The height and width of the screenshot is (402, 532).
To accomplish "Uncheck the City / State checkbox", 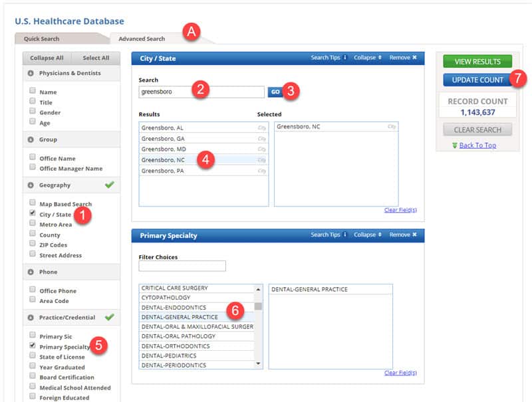I will coord(32,213).
